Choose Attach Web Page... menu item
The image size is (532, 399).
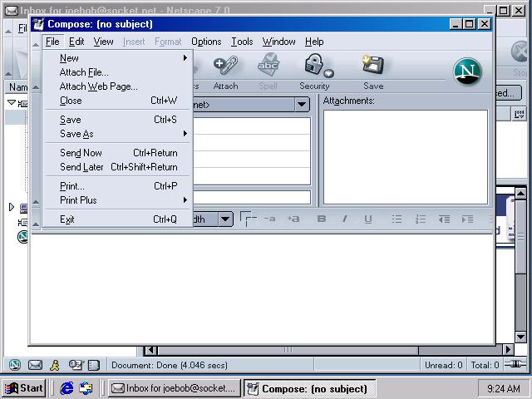[x=116, y=86]
